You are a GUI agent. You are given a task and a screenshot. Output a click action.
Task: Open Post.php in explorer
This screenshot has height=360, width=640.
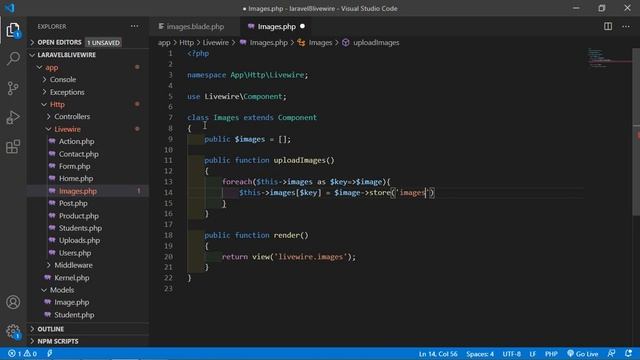(x=88, y=203)
